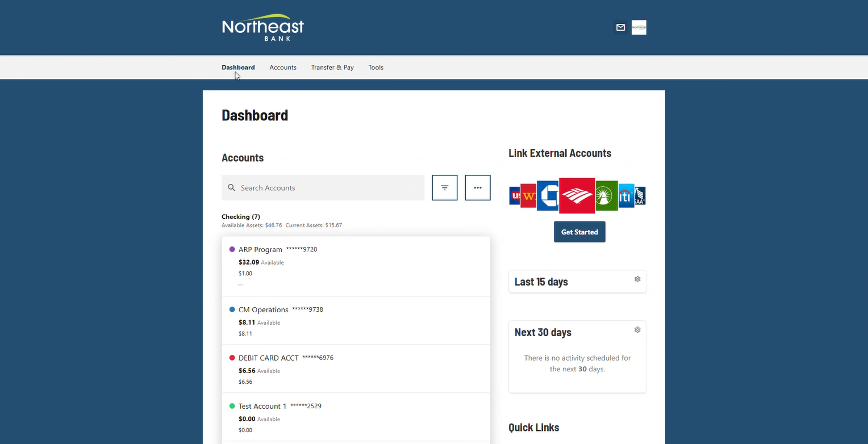The width and height of the screenshot is (868, 444).
Task: Click the red dot beside DEBIT CARD ACCT
Action: [x=232, y=358]
